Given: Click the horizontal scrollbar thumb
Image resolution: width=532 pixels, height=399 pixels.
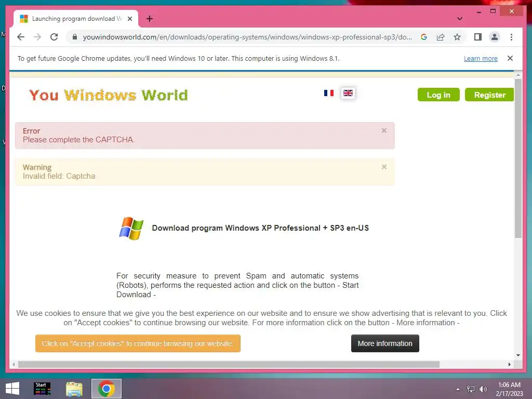Looking at the screenshot, I should click(229, 364).
